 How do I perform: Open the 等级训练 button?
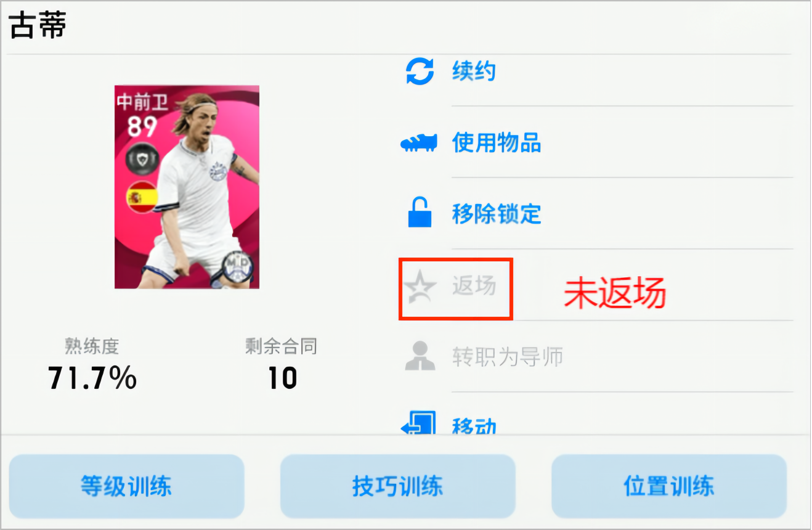pos(126,486)
